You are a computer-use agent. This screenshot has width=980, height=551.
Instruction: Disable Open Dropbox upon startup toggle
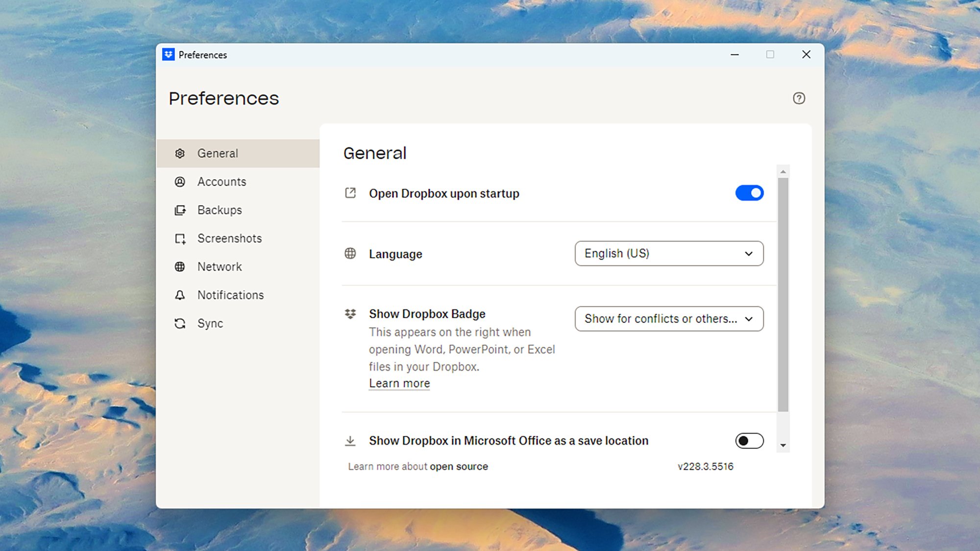749,193
